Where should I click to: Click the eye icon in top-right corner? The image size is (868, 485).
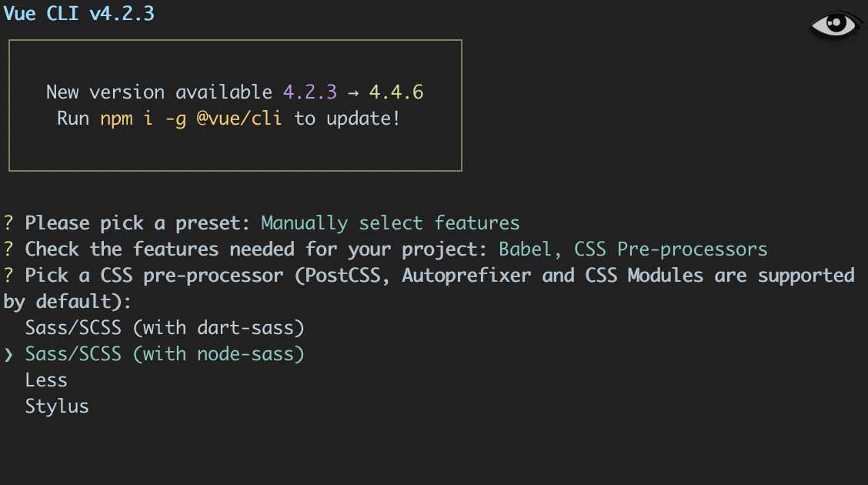point(836,25)
